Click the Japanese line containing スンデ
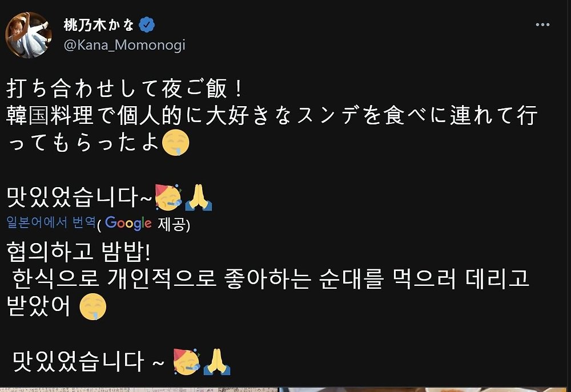 pyautogui.click(x=272, y=115)
